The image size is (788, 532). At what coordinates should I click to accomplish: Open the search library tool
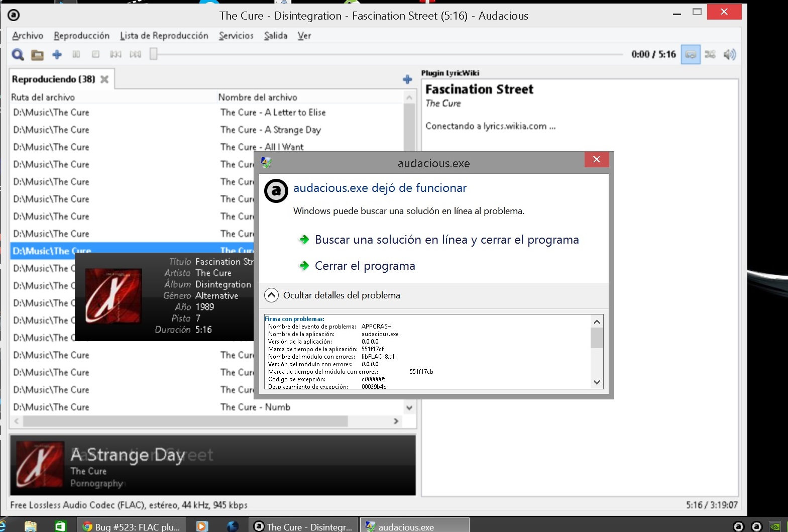18,54
